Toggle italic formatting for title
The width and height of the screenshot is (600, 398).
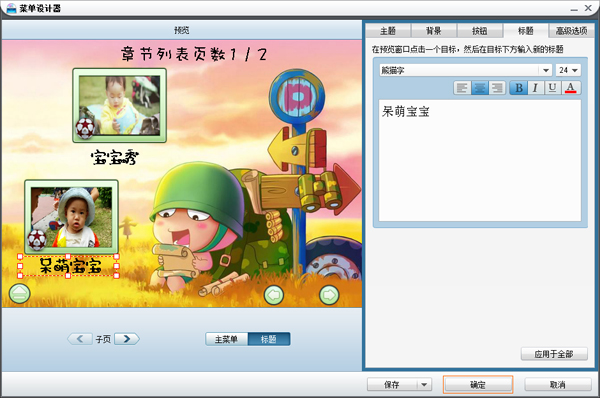tap(536, 88)
